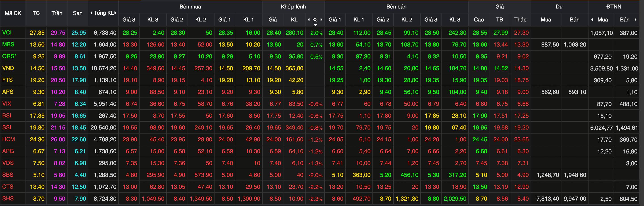Open the VDS stock symbol
The height and width of the screenshot is (206, 644).
[x=8, y=163]
